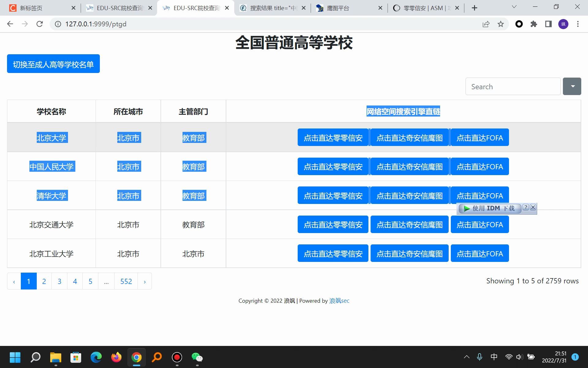Toggle to 成人高等学校名单 view
The width and height of the screenshot is (588, 368).
point(53,63)
